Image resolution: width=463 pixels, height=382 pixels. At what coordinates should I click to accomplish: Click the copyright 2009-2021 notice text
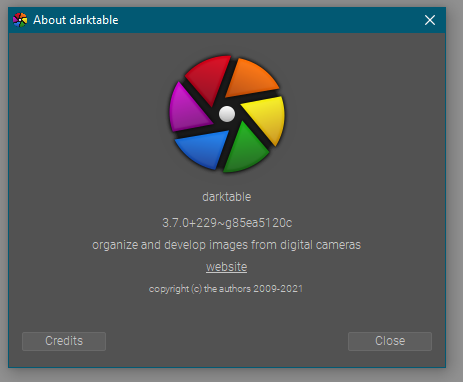click(x=226, y=289)
